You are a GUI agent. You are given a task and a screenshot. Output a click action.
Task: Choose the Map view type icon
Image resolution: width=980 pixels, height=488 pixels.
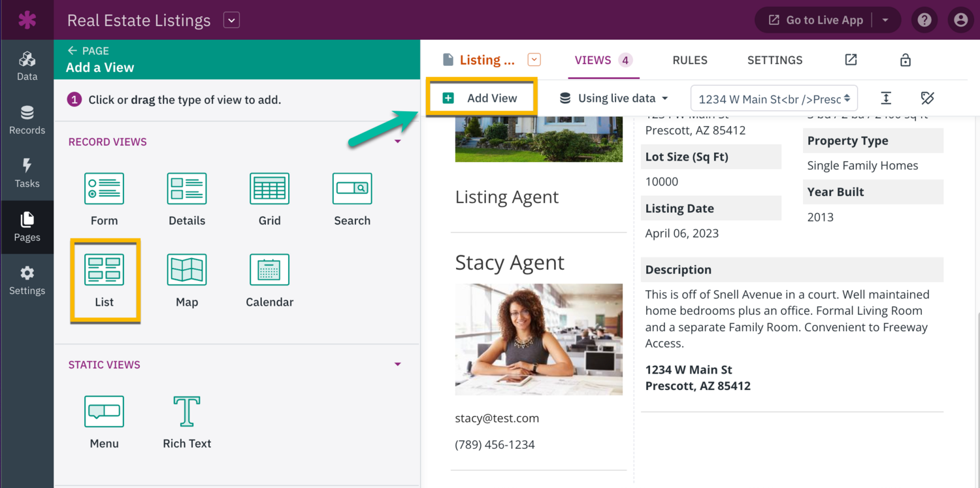coord(187,271)
